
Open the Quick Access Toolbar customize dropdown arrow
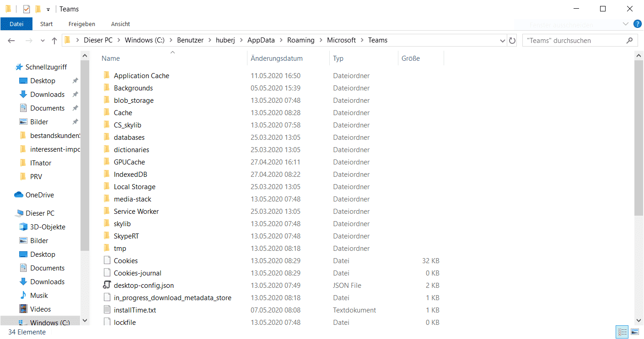48,9
